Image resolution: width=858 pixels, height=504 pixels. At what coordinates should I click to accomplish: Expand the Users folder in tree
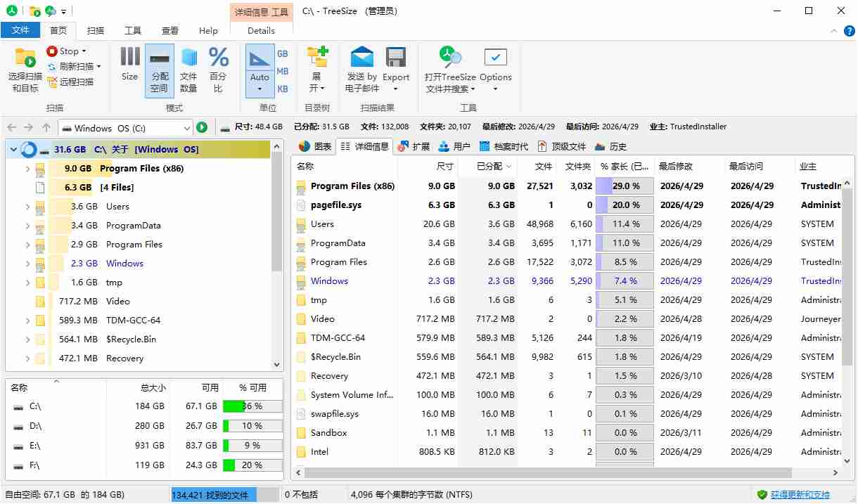pyautogui.click(x=28, y=207)
